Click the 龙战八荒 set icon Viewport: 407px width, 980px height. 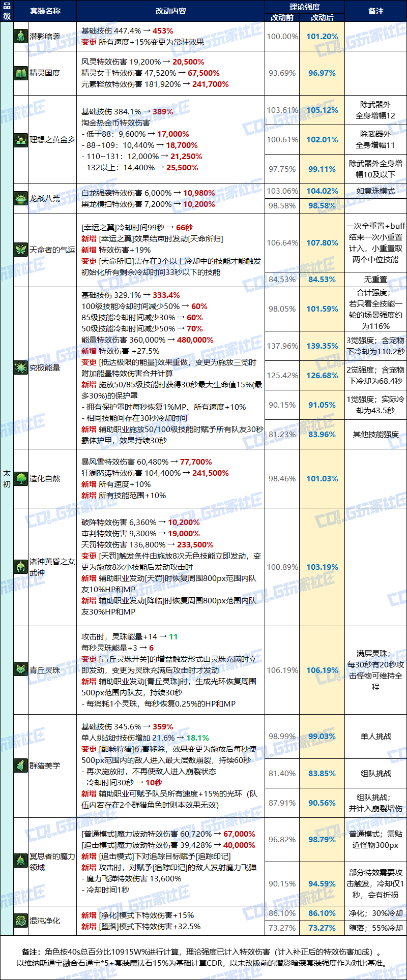click(21, 198)
